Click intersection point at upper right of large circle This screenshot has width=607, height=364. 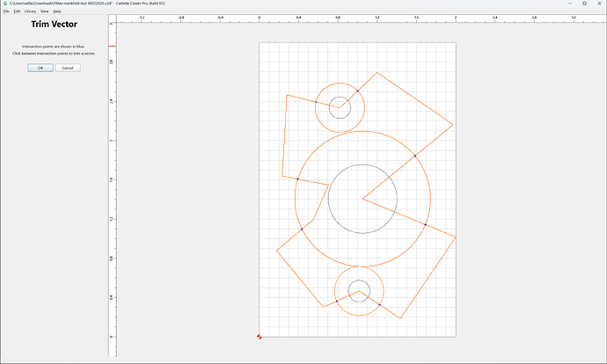click(415, 156)
